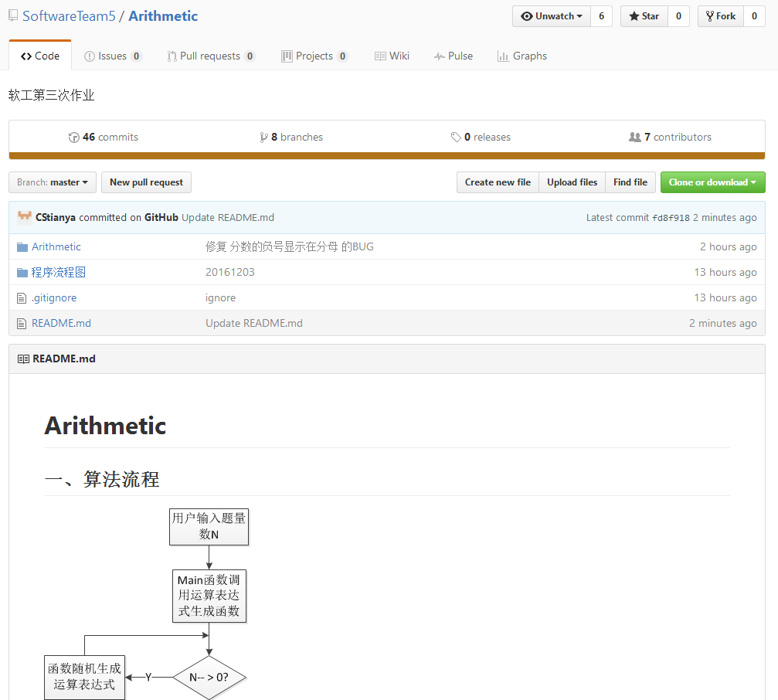View the 7 contributors page
Image resolution: width=778 pixels, height=700 pixels.
click(x=670, y=137)
